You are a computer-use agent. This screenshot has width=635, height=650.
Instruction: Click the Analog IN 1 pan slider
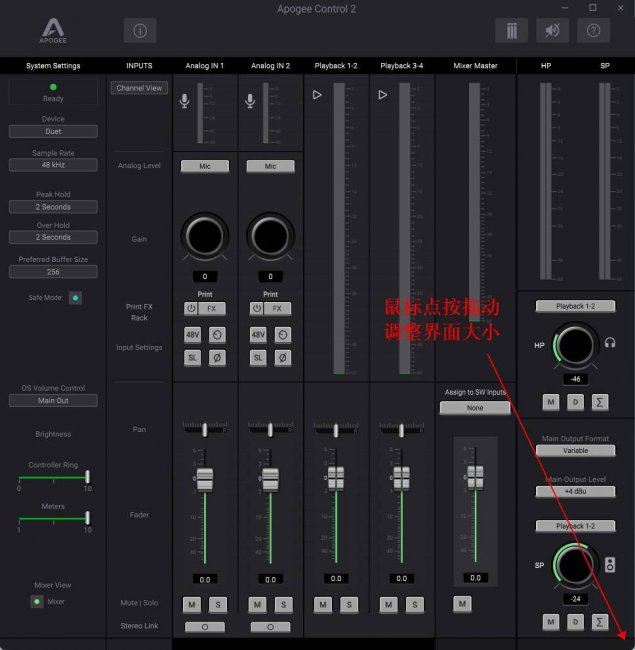205,429
